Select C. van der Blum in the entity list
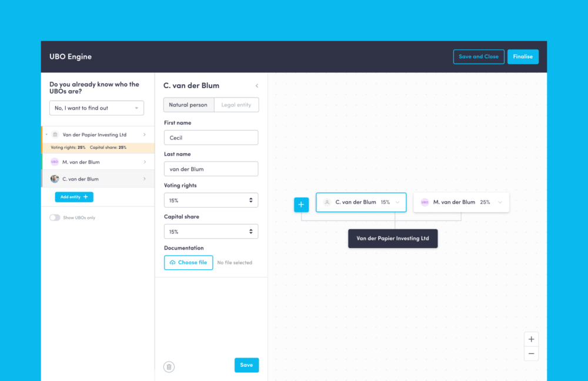This screenshot has height=381, width=588. point(98,179)
